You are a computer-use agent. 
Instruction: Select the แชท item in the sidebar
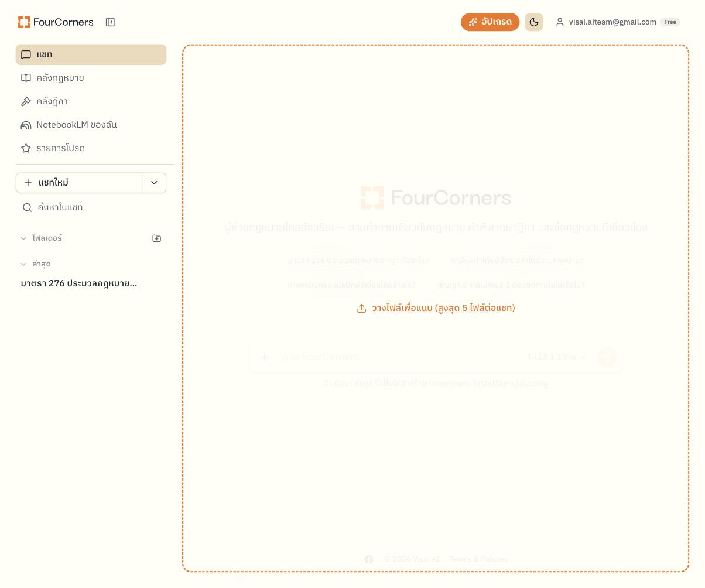[x=91, y=54]
